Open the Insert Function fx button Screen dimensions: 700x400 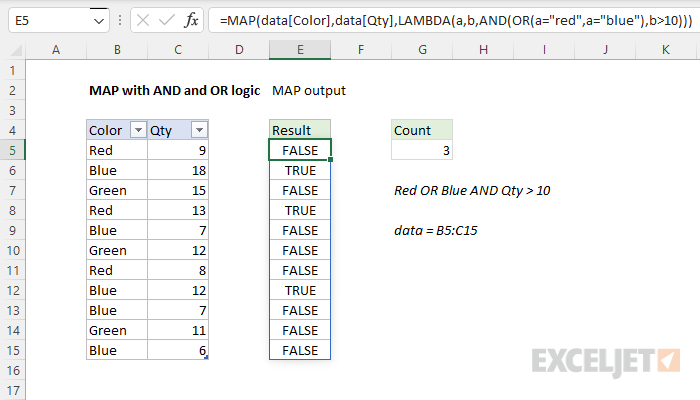coord(191,20)
